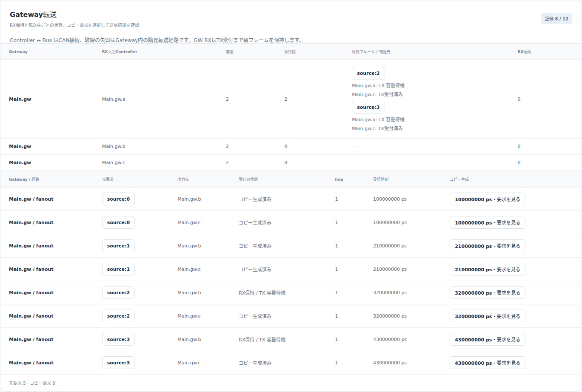Inspect the copy request for source:3 to Main.gw.c
Viewport: 582px width, 392px height.
(x=488, y=363)
